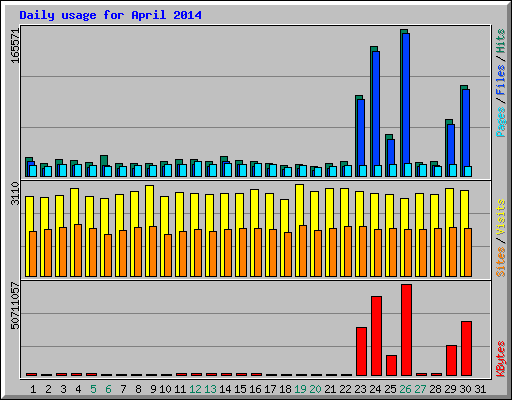The width and height of the screenshot is (512, 400).
Task: Click the red KBytes bar for day 23
Action: [361, 352]
